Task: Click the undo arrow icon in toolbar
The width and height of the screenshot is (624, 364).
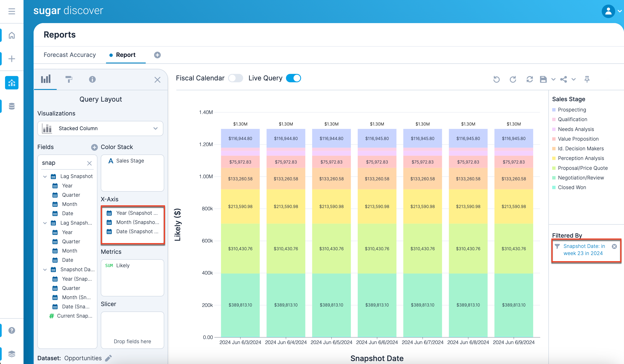Action: (496, 79)
